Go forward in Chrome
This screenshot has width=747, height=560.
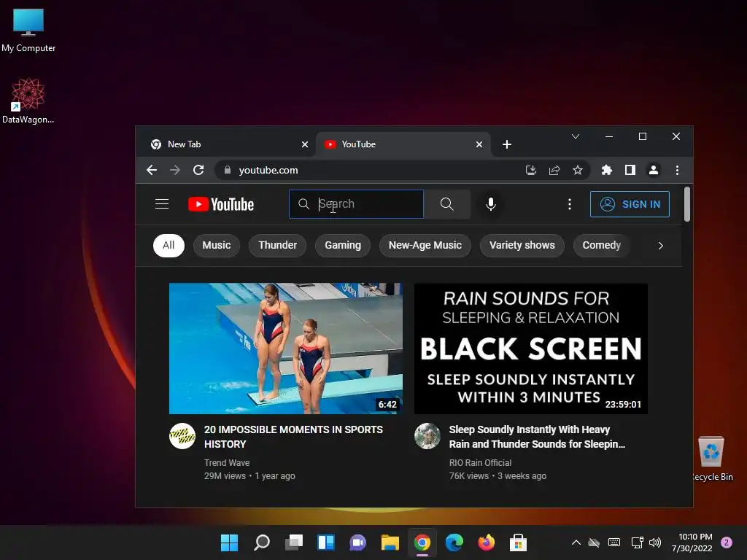pos(175,170)
